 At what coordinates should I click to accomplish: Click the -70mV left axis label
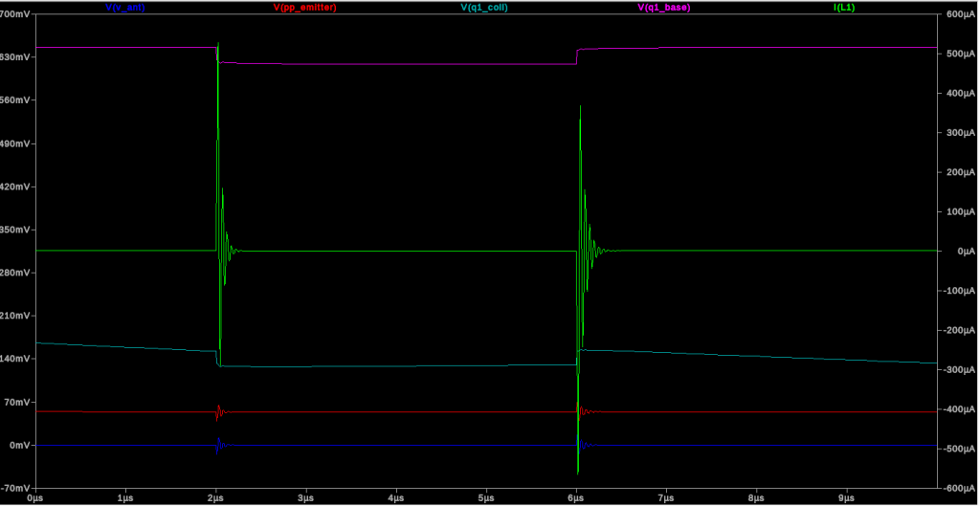pyautogui.click(x=17, y=489)
